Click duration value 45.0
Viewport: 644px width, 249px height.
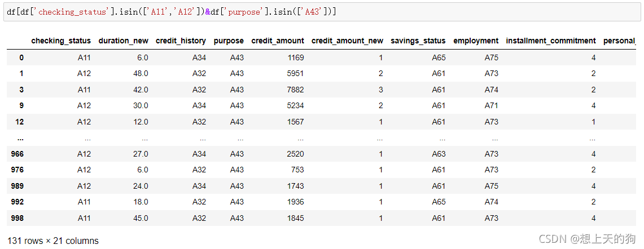(140, 218)
